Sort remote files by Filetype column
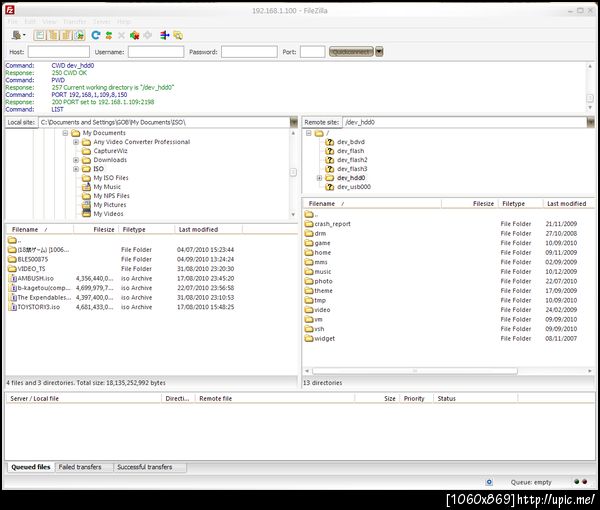The width and height of the screenshot is (600, 510). 520,204
